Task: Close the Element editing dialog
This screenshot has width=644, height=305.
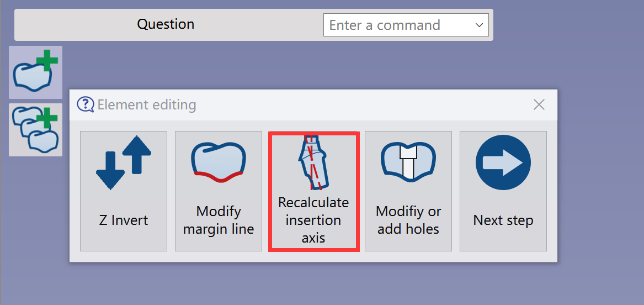Action: [x=539, y=105]
